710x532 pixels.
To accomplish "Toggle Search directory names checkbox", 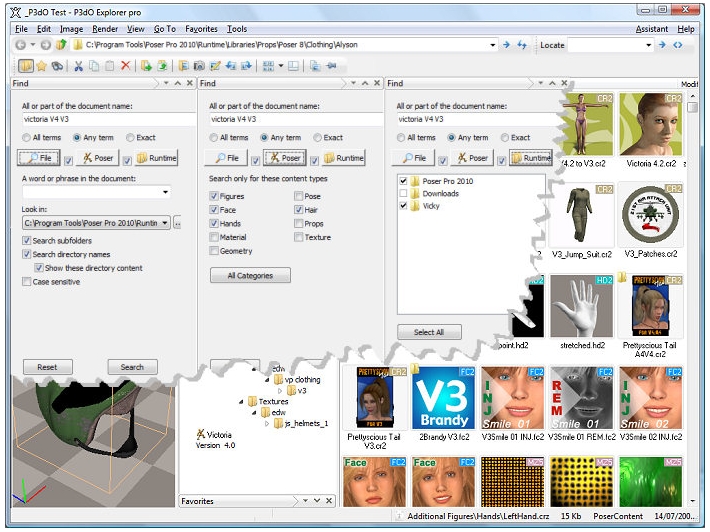I will [26, 254].
